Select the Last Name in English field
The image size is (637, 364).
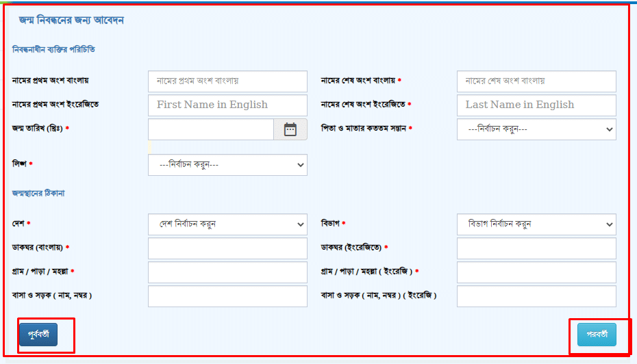[536, 105]
